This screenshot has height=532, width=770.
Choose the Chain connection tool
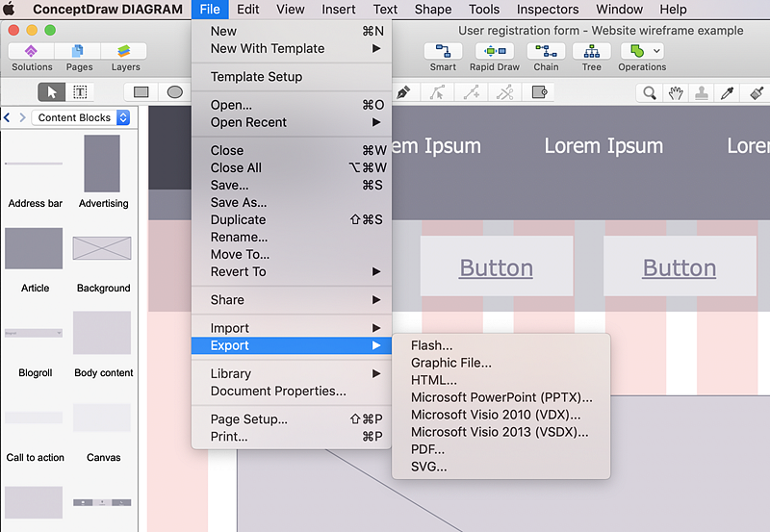(546, 51)
